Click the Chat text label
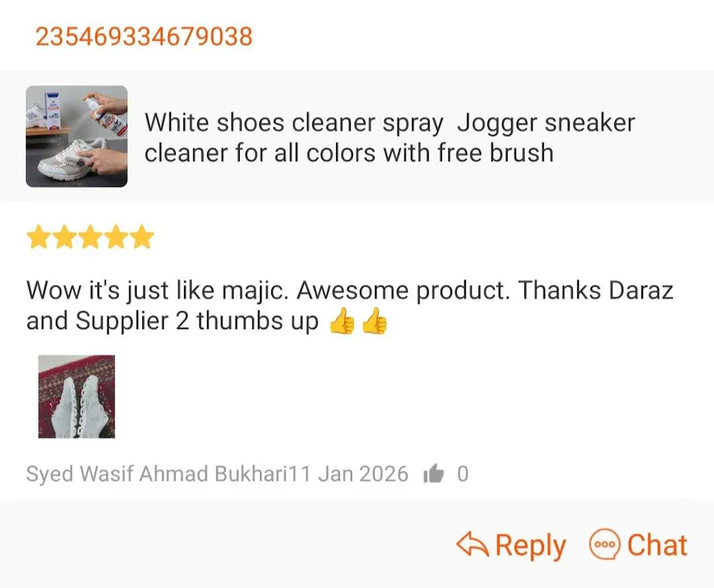This screenshot has width=714, height=588. [x=657, y=544]
